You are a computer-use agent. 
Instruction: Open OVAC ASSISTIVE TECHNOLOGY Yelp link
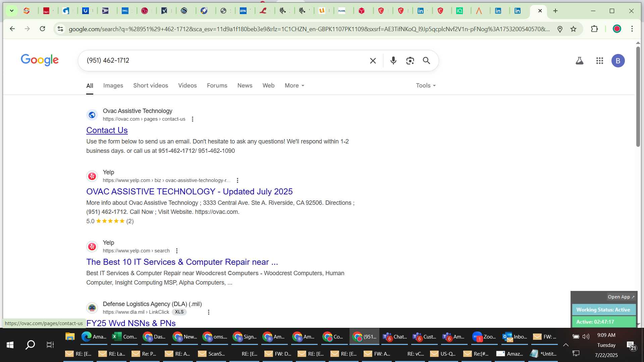pyautogui.click(x=190, y=192)
